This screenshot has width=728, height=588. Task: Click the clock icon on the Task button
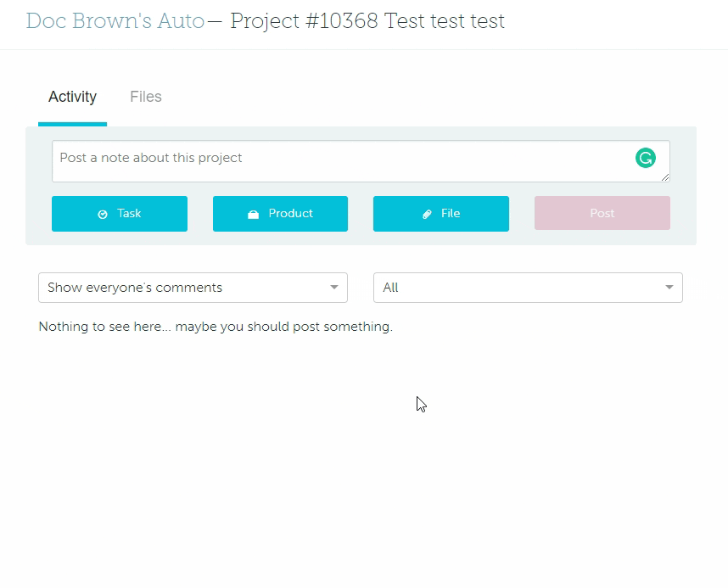coord(103,215)
